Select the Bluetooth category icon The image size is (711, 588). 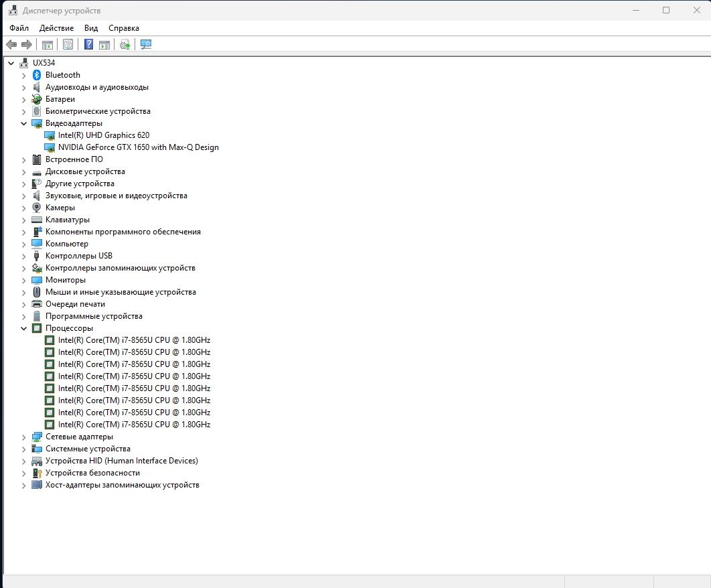click(37, 75)
